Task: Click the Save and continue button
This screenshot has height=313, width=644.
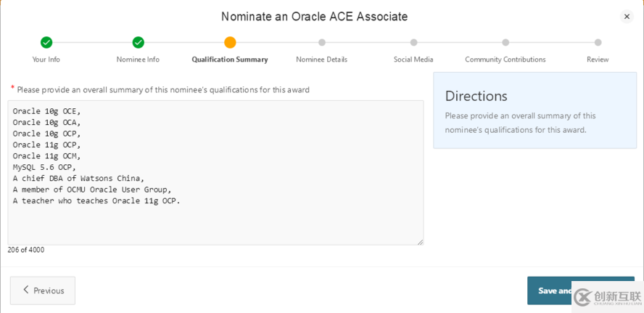Action: pyautogui.click(x=581, y=290)
